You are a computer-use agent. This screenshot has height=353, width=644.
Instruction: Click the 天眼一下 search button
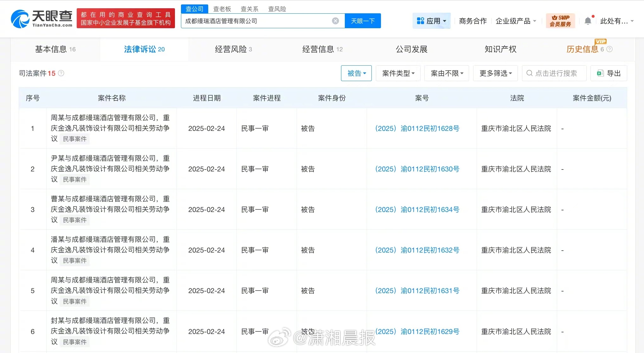(x=363, y=21)
